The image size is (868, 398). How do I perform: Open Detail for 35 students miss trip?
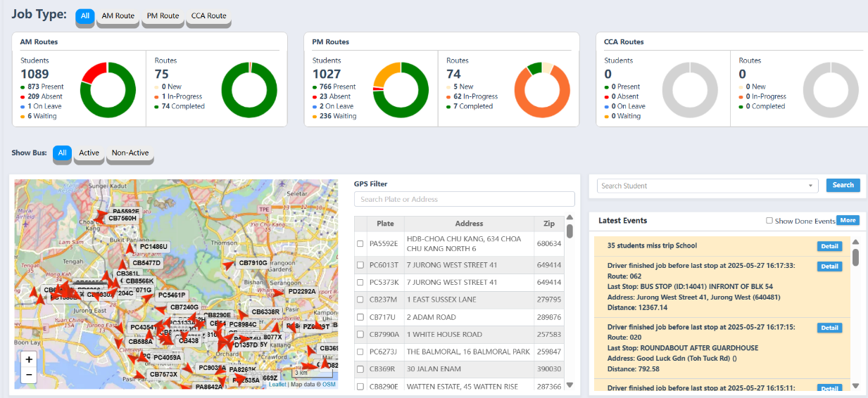coord(829,246)
